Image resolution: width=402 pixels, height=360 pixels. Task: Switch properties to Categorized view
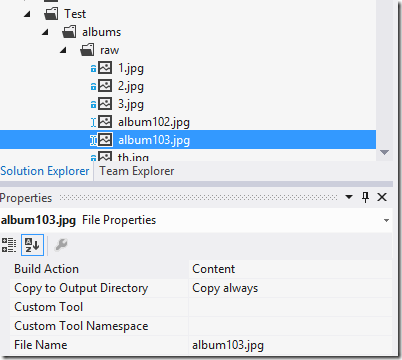coord(9,245)
